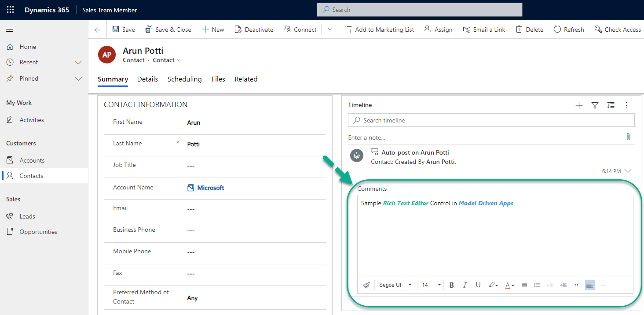This screenshot has height=315, width=644.
Task: Switch to the Scheduling tab
Action: [184, 79]
